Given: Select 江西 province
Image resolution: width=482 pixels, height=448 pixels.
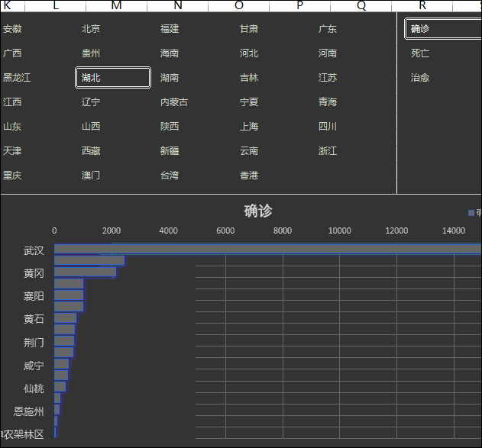Looking at the screenshot, I should (x=12, y=102).
